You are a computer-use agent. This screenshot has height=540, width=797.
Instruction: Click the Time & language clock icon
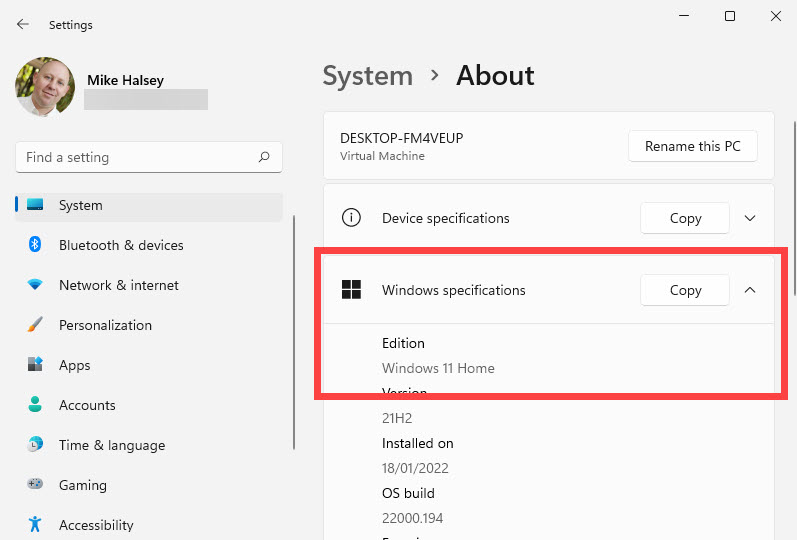(35, 444)
